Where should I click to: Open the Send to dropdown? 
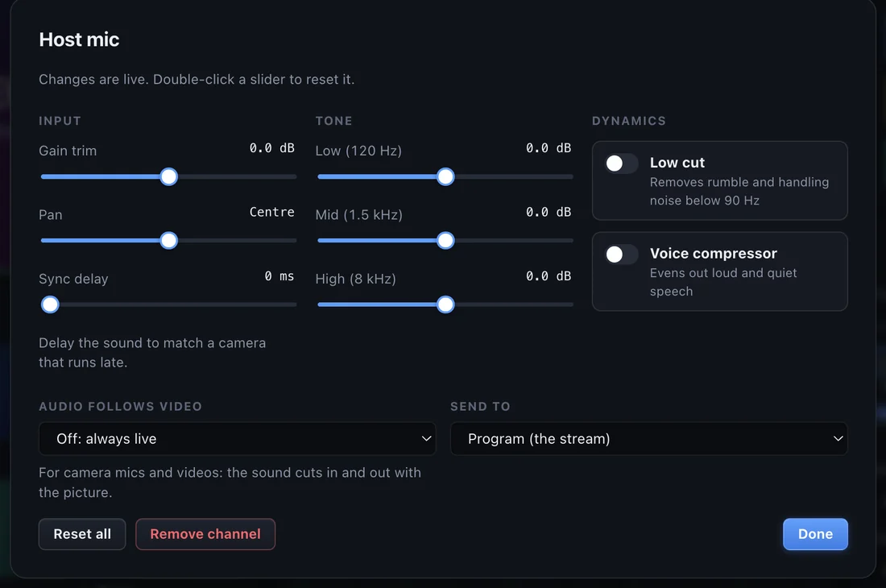click(648, 439)
